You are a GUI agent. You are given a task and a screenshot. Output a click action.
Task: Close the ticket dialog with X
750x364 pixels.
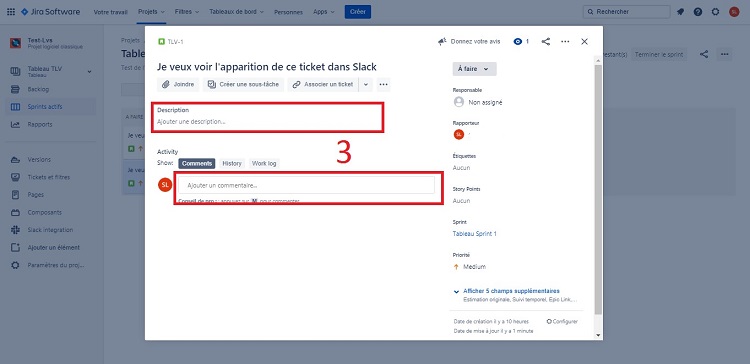pyautogui.click(x=584, y=42)
